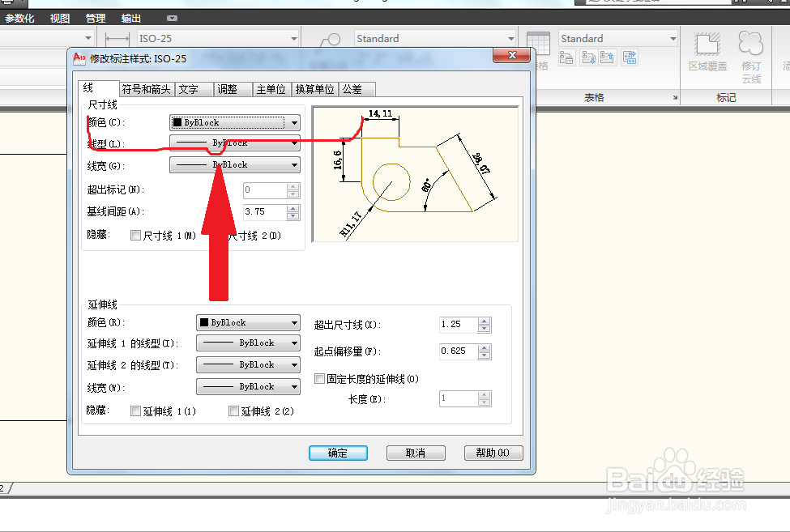The height and width of the screenshot is (532, 790).
Task: Click the ribbon minimize toggle icon
Action: pos(173,18)
